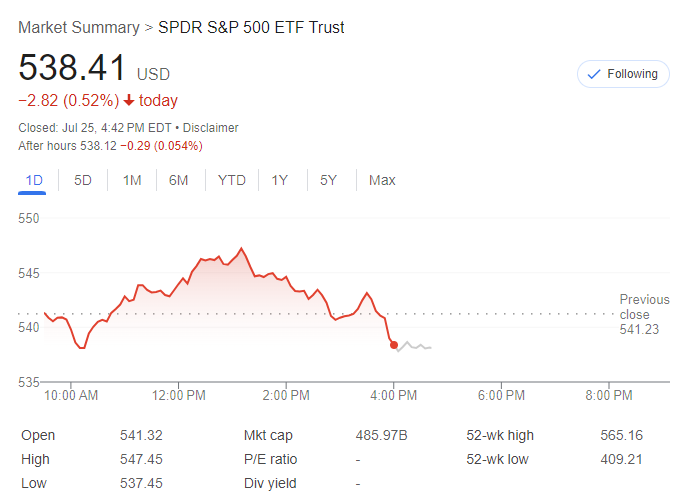Viewport: 685px width, 499px height.
Task: Click the red closing price dot
Action: (393, 344)
